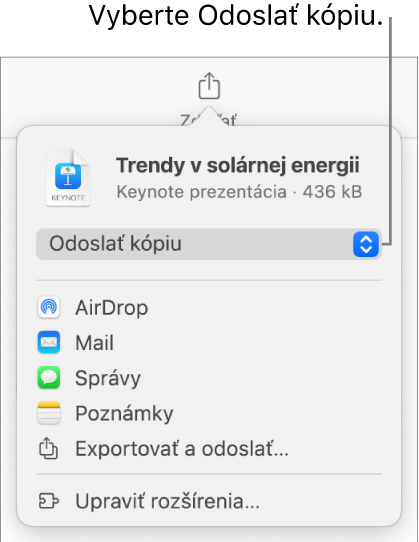Click the blue up-down chevron selector

[366, 244]
